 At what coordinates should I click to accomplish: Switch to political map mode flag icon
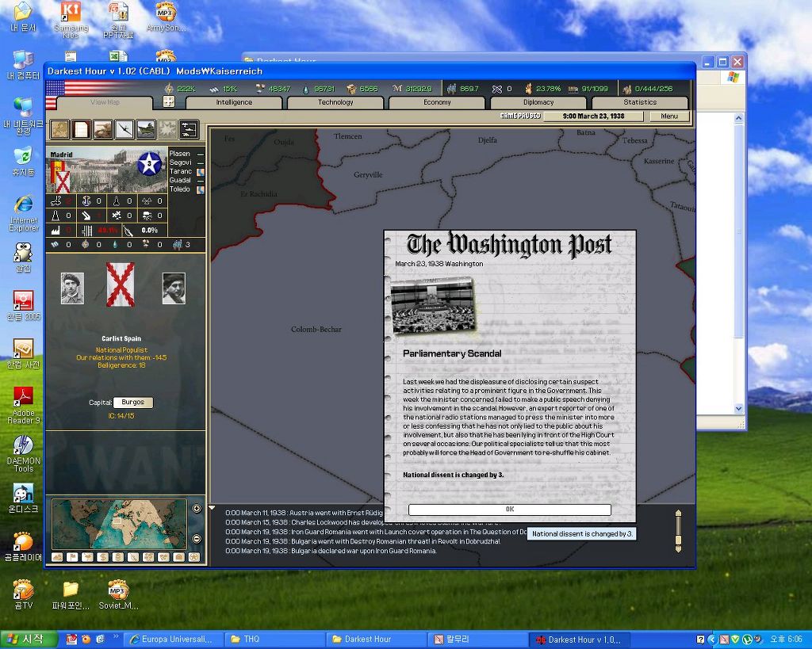click(72, 557)
